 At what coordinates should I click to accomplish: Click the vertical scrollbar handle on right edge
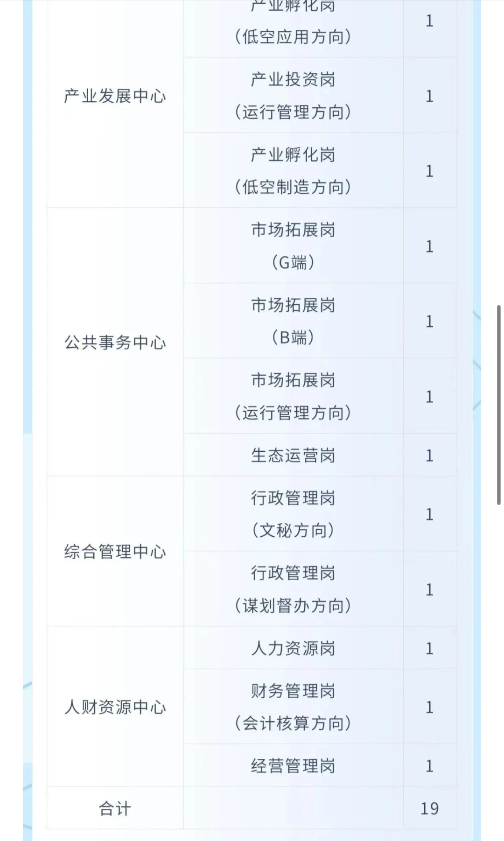coord(499,405)
